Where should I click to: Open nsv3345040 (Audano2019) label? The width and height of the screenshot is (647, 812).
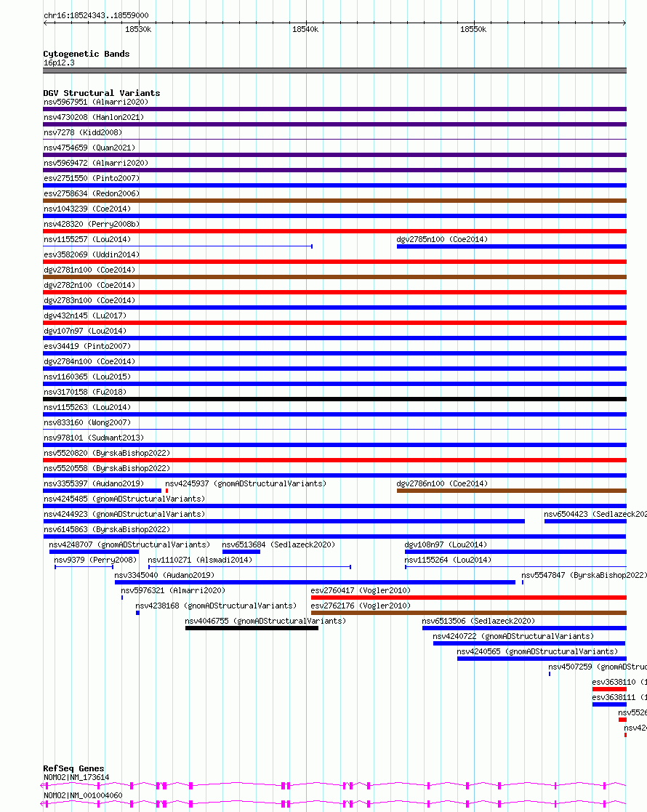tap(164, 575)
